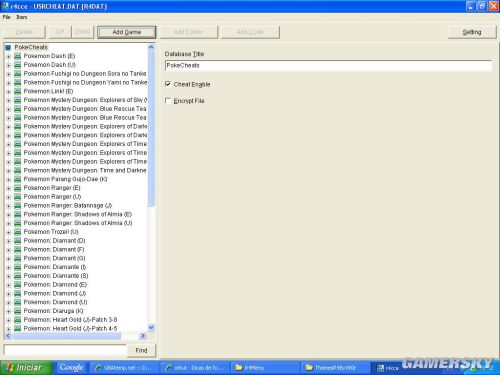Click the game icon beside Pokemon Trozei! (U)
Viewport: 500px width, 375px height.
[18, 232]
